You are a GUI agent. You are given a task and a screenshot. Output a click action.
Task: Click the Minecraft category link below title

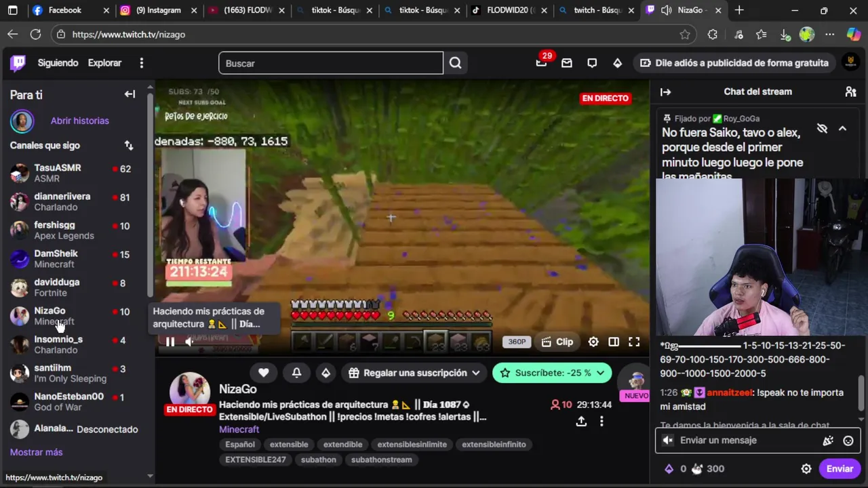(239, 429)
